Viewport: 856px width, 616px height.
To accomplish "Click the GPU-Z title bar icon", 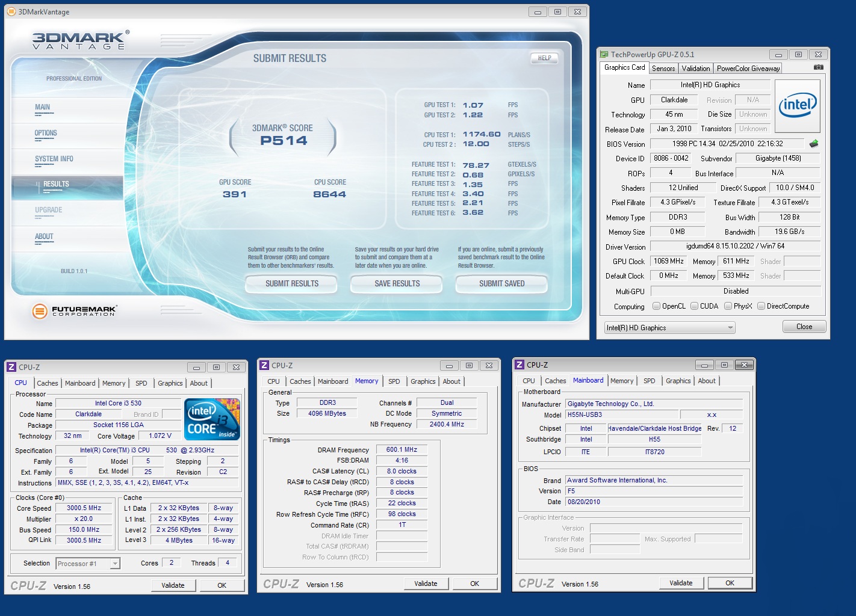I will [x=604, y=54].
